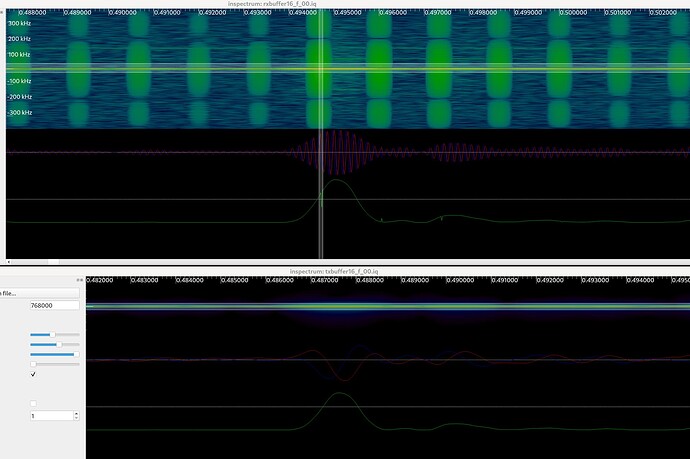Click the 100 kHz frequency label

point(19,55)
